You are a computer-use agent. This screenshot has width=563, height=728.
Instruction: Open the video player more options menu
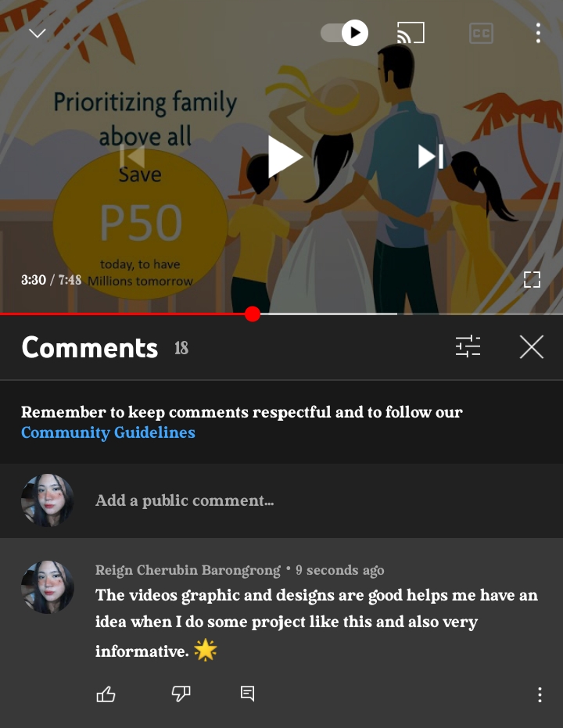coord(538,34)
